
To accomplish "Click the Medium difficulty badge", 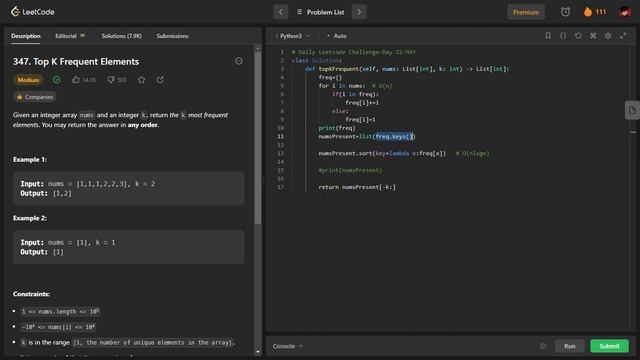I will point(28,80).
